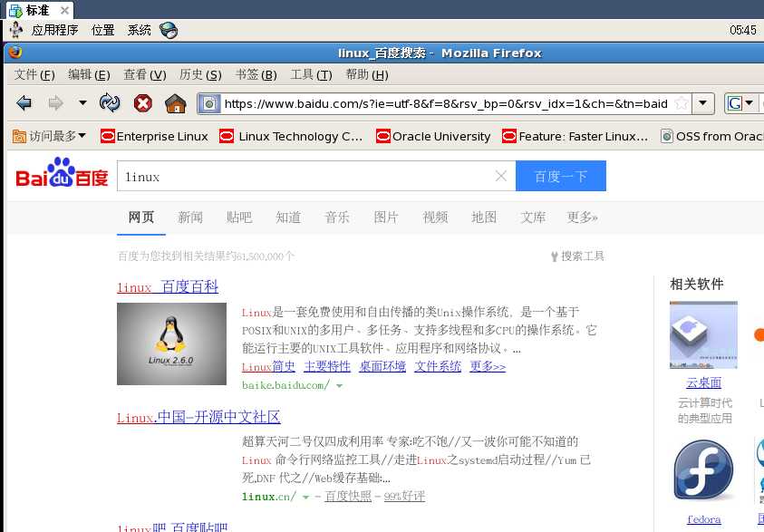The height and width of the screenshot is (532, 764).
Task: Switch to the 知道 tab
Action: 288,218
